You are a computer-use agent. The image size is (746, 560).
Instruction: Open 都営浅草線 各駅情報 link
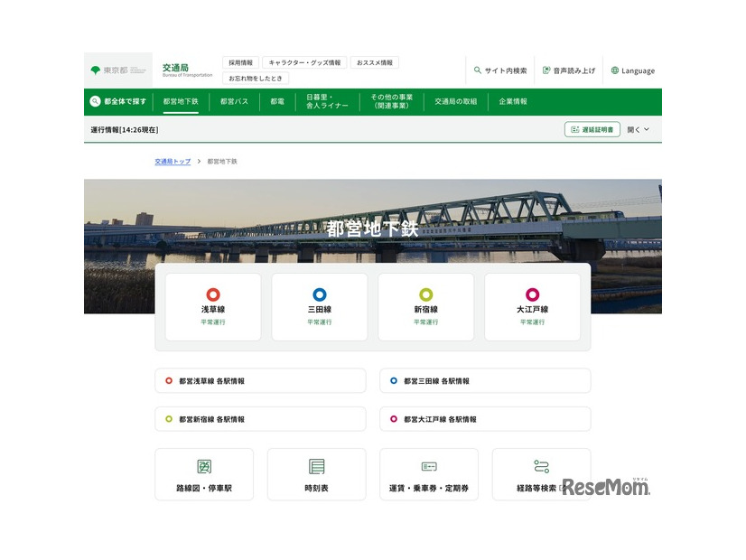point(260,380)
